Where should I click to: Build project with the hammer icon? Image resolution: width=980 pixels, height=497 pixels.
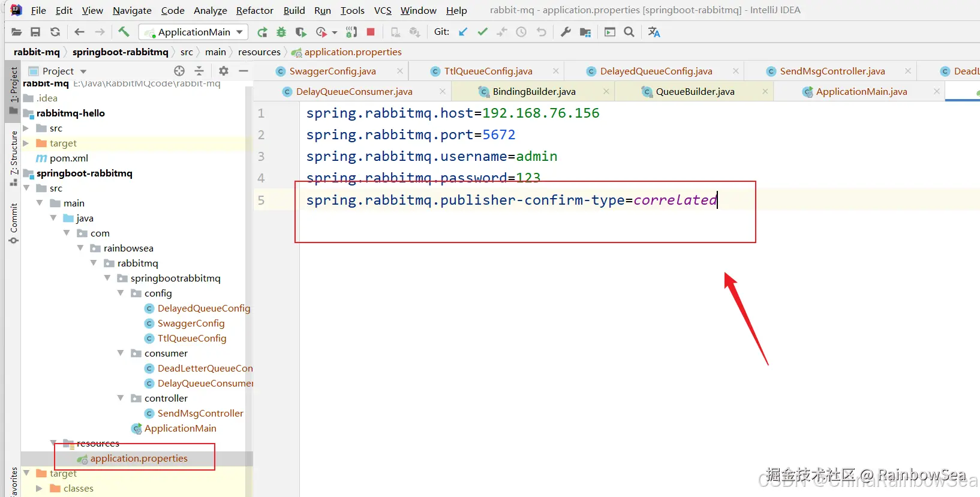click(x=124, y=32)
